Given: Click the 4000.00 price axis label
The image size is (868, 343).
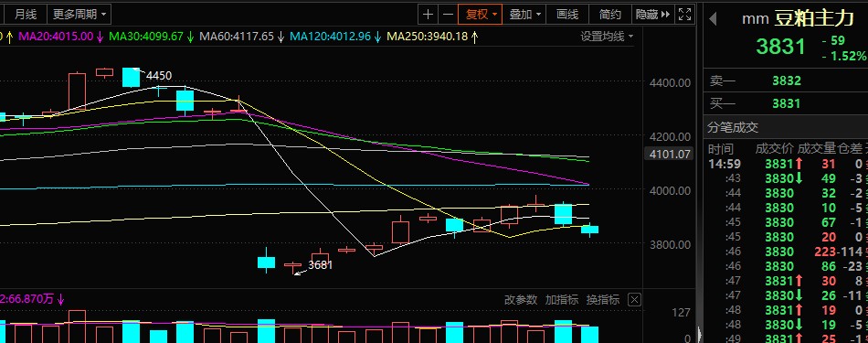Looking at the screenshot, I should click(x=671, y=190).
